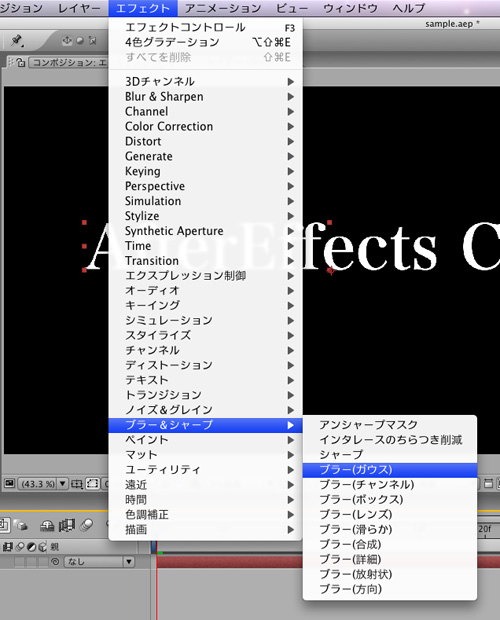Select ブラー(チャンネル) effect
The height and width of the screenshot is (620, 500).
point(390,485)
